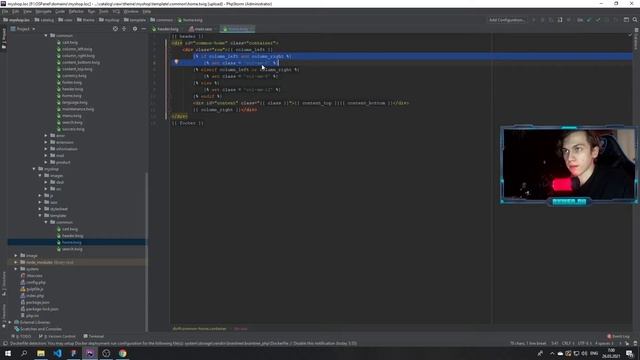
Task: Open the Refactor menu
Action: [x=76, y=11]
